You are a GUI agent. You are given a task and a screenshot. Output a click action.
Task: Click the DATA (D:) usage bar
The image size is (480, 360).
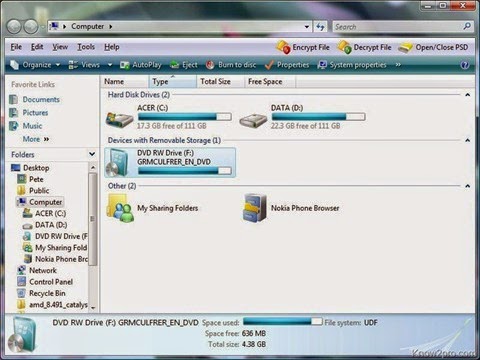319,117
